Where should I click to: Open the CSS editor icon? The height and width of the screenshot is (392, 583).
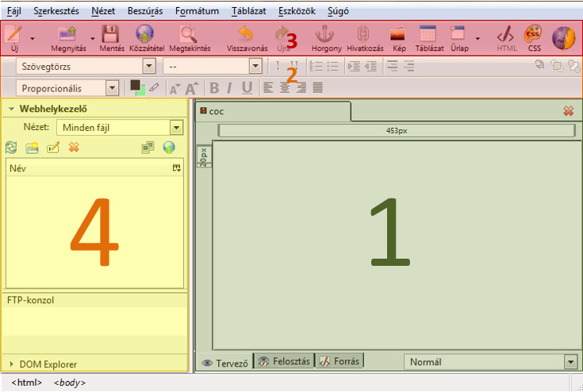pyautogui.click(x=534, y=36)
